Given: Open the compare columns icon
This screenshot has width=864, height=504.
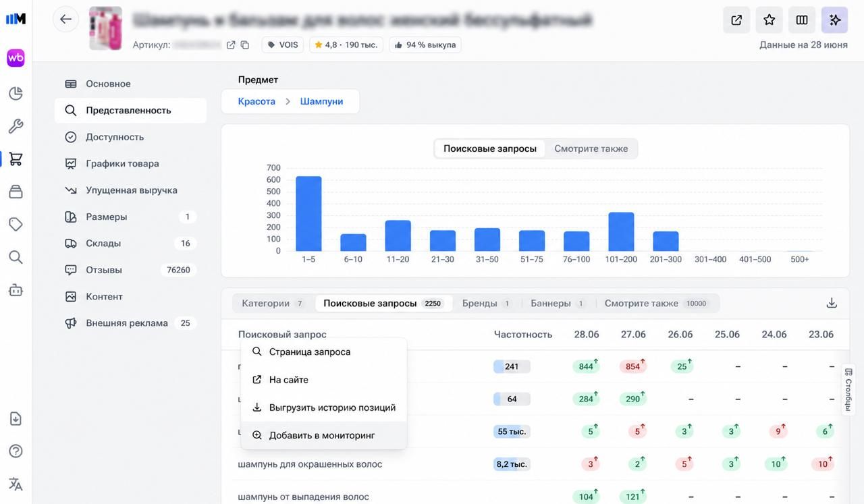Looking at the screenshot, I should coord(802,20).
